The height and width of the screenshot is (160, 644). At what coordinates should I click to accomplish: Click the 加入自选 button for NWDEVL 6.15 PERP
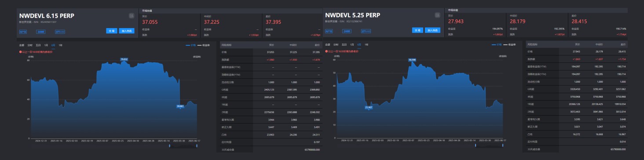(126, 31)
